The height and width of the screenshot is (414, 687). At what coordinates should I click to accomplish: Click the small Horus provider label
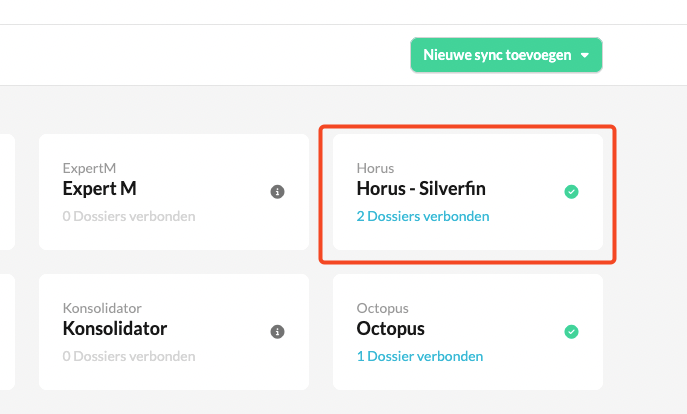[375, 168]
